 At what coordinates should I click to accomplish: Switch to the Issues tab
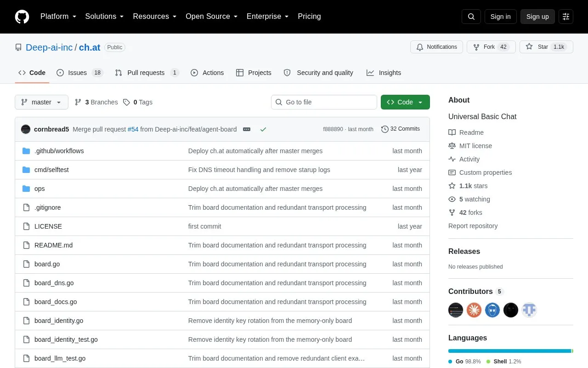coord(80,73)
